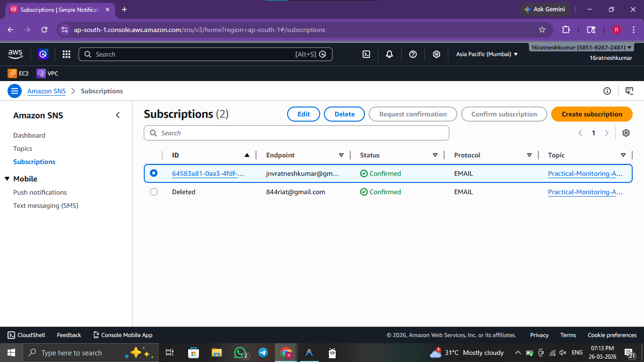Open the tutorials panel icon
The width and height of the screenshot is (644, 362).
pyautogui.click(x=629, y=91)
